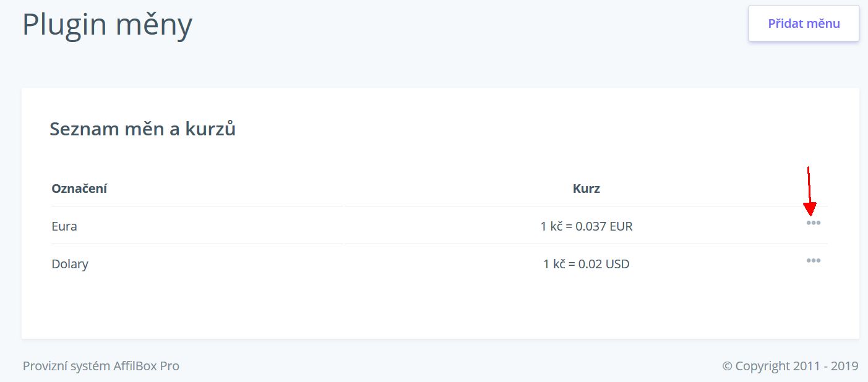Image resolution: width=868 pixels, height=382 pixels.
Task: Click the 1 kč = 0.037 EUR rate
Action: [587, 226]
